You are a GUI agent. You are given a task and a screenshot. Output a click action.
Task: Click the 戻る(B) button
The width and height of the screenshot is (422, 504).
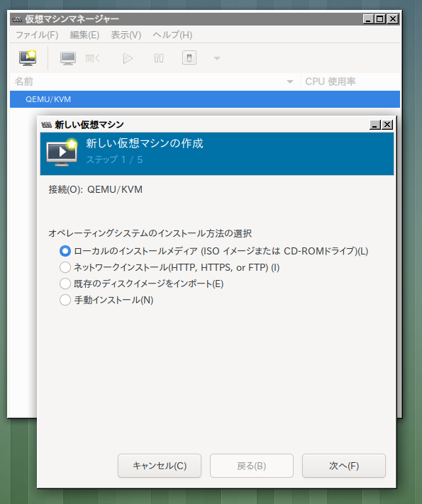click(x=252, y=466)
